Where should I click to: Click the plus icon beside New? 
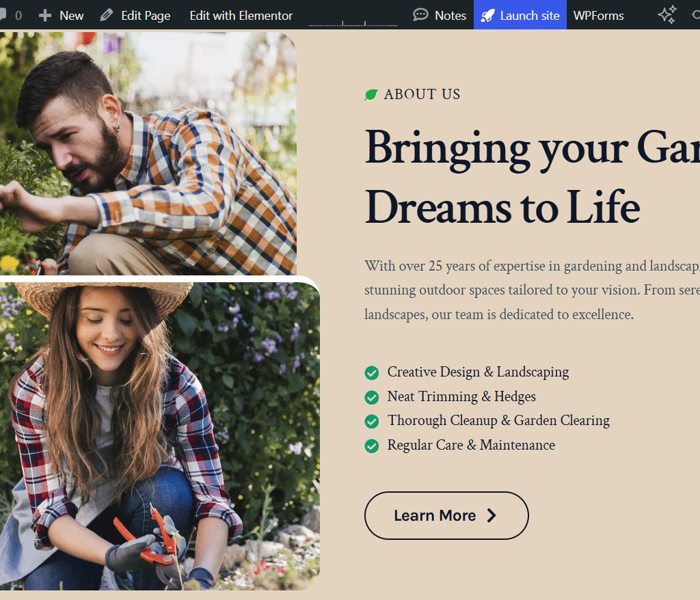[44, 16]
